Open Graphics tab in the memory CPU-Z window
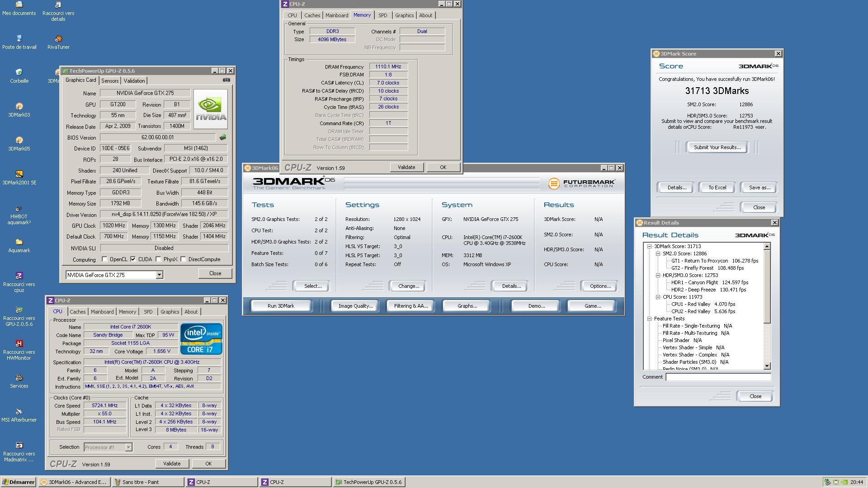The width and height of the screenshot is (868, 488). click(404, 15)
